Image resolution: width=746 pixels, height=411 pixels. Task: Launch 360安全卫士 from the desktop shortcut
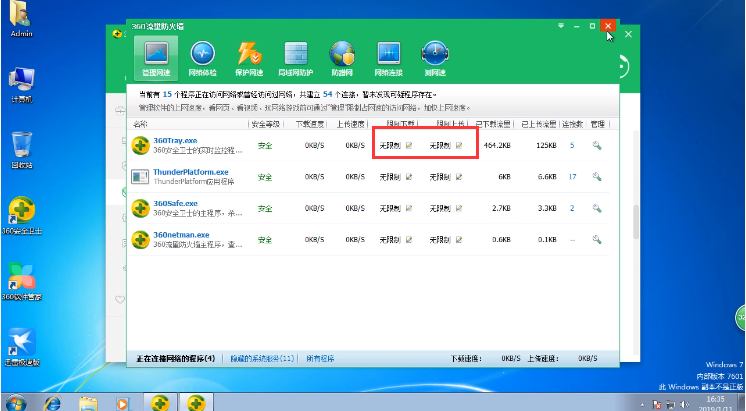pos(21,215)
